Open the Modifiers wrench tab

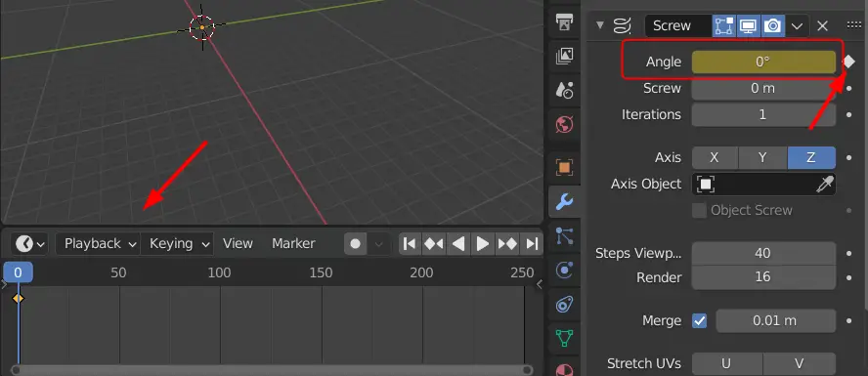[x=564, y=202]
